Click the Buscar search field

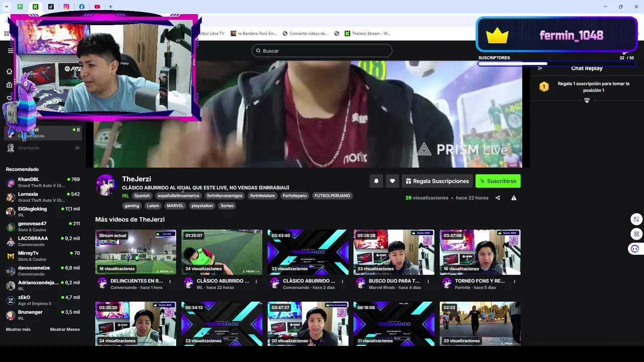click(x=322, y=51)
